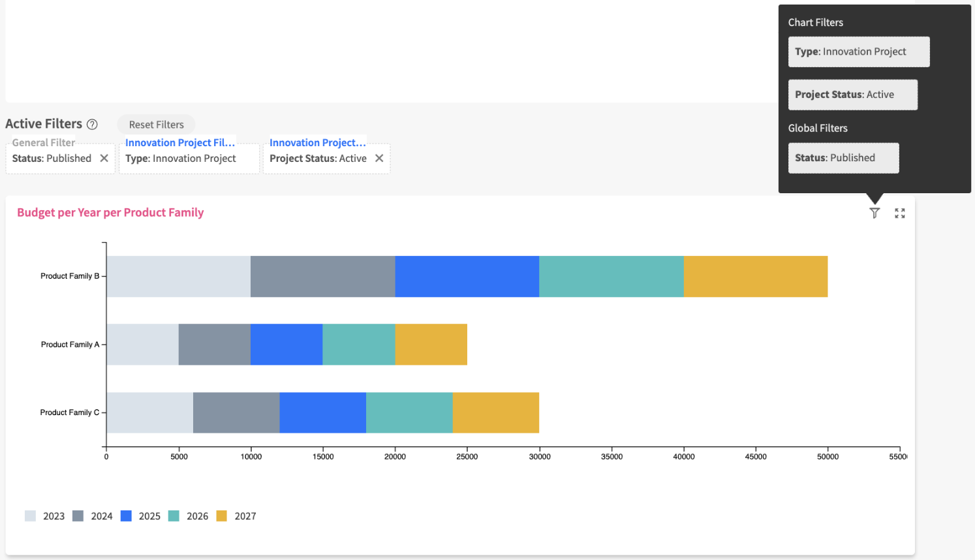The width and height of the screenshot is (975, 560).
Task: Click the chart filter funnel icon
Action: 874,213
